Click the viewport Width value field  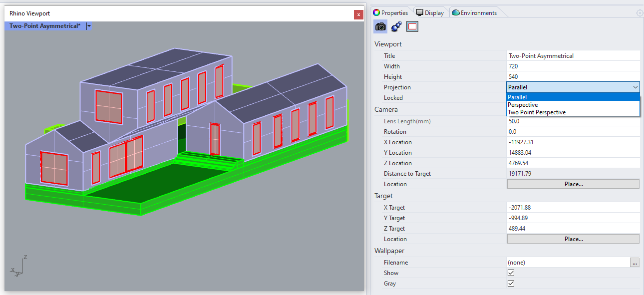pos(573,66)
